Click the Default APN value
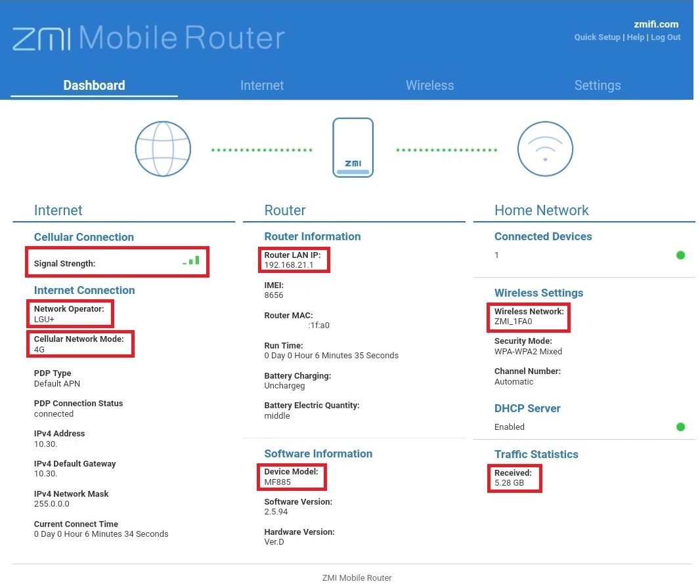This screenshot has height=588, width=700. [x=57, y=384]
